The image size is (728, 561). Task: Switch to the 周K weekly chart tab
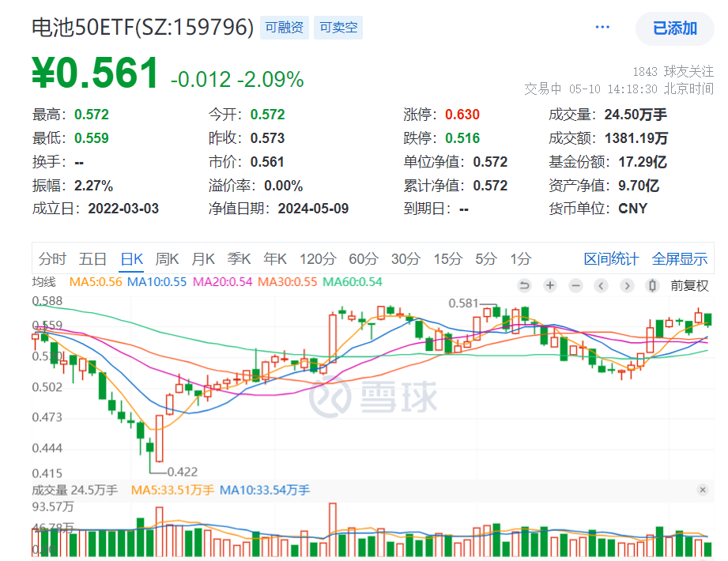pyautogui.click(x=167, y=258)
